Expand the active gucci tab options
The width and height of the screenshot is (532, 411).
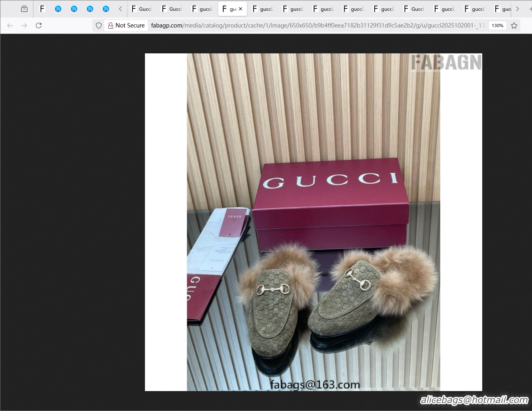point(233,8)
